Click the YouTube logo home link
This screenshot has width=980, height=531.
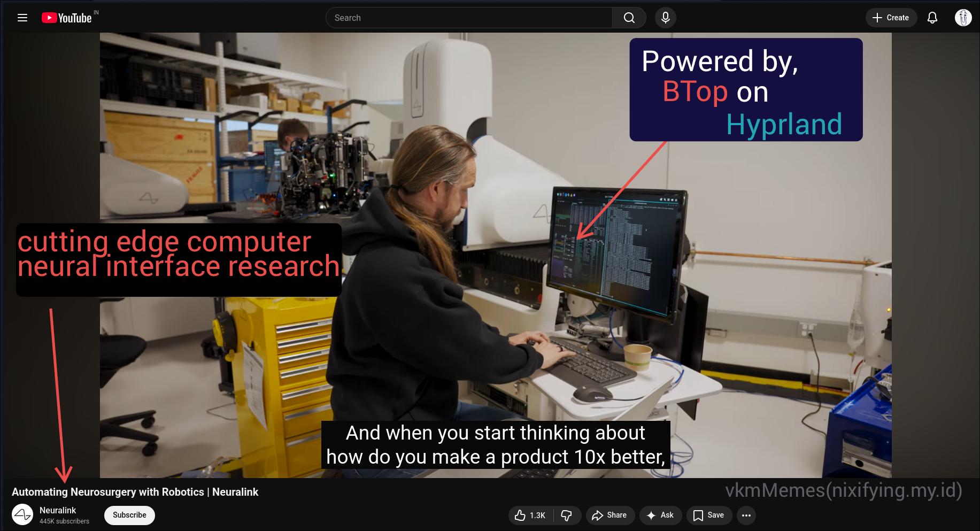pos(67,18)
